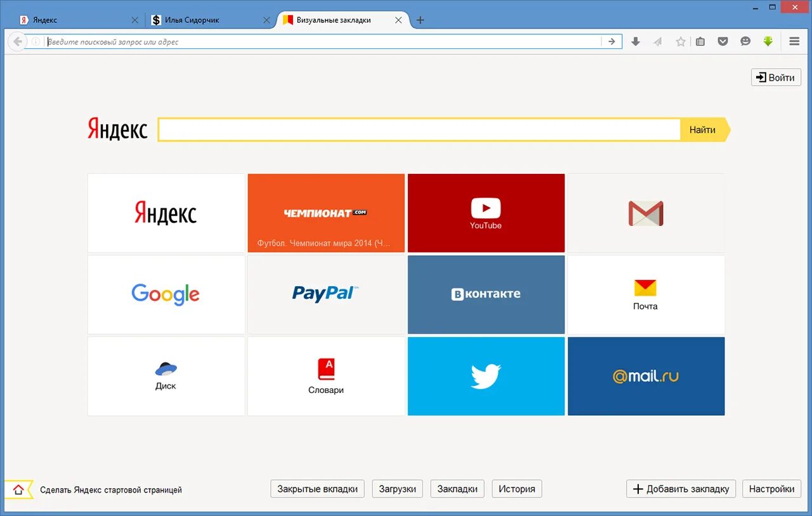This screenshot has height=516, width=812.
Task: Open the hamburger browser menu
Action: coord(794,41)
